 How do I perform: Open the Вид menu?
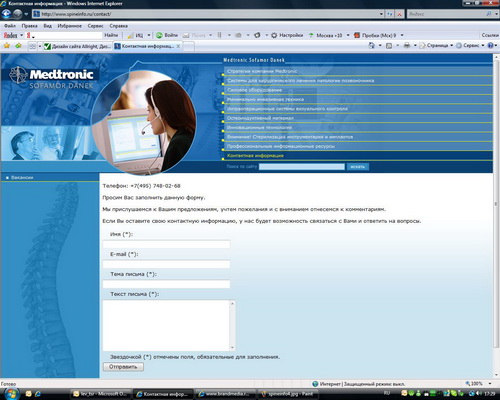click(48, 26)
